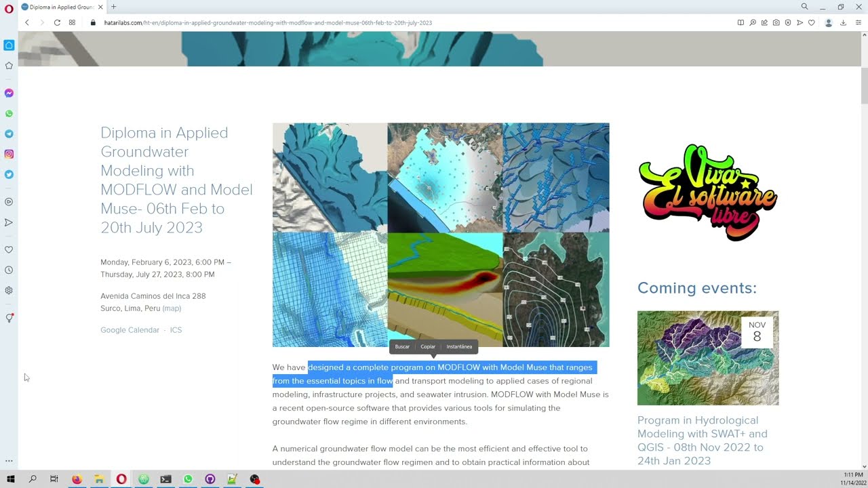This screenshot has height=488, width=868.
Task: Take a snapshot with camera icon
Action: (x=776, y=22)
